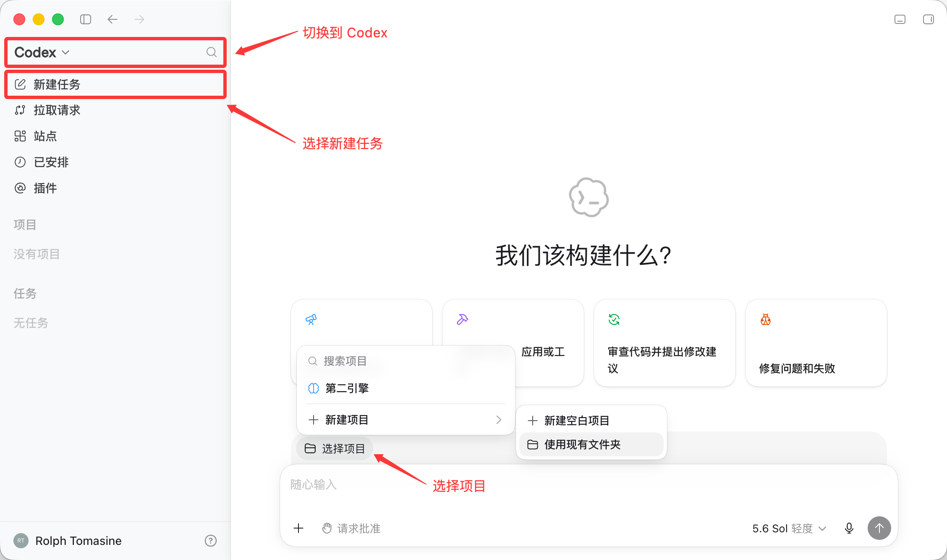Click the folder icon beside 使用现有文件夹

tap(533, 445)
